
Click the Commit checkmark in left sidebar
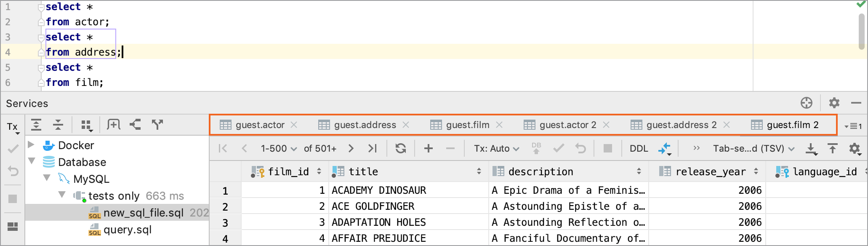(13, 149)
